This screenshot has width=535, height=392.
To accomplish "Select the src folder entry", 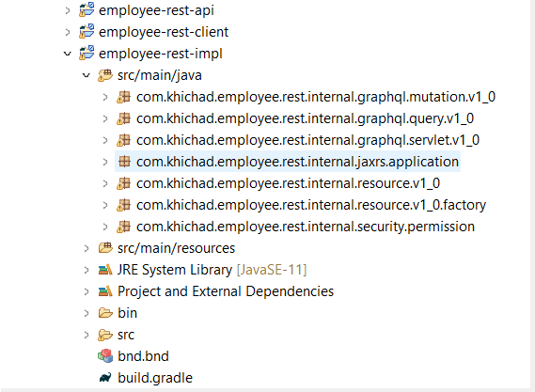I will (x=126, y=335).
